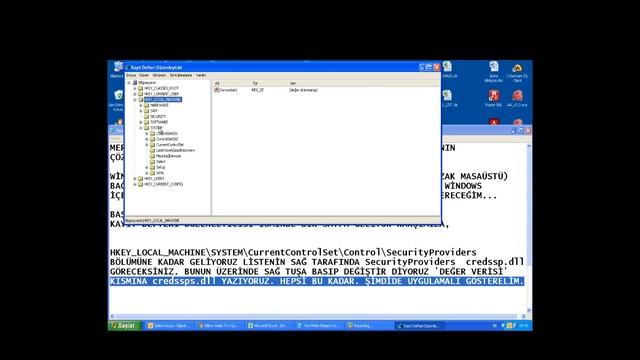
Task: Open the Yardım menu in Registry Editor
Action: pyautogui.click(x=201, y=76)
